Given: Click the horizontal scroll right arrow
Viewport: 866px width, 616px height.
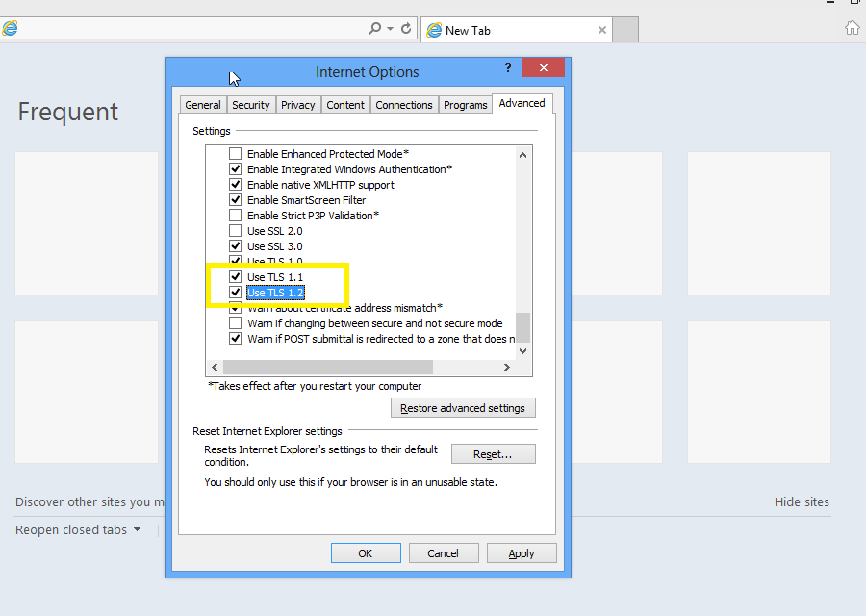Looking at the screenshot, I should pos(506,367).
